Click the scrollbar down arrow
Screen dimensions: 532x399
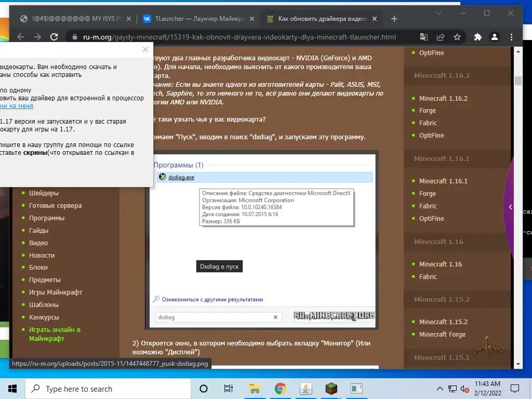pyautogui.click(x=518, y=364)
